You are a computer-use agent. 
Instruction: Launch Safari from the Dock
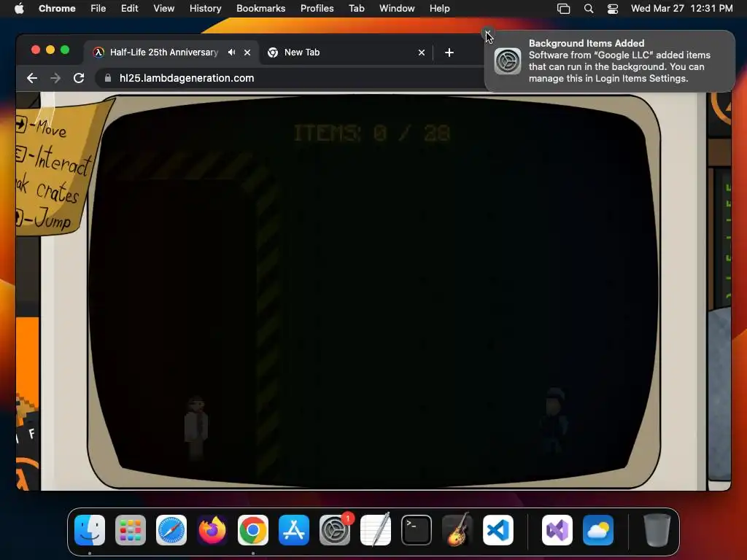point(171,530)
